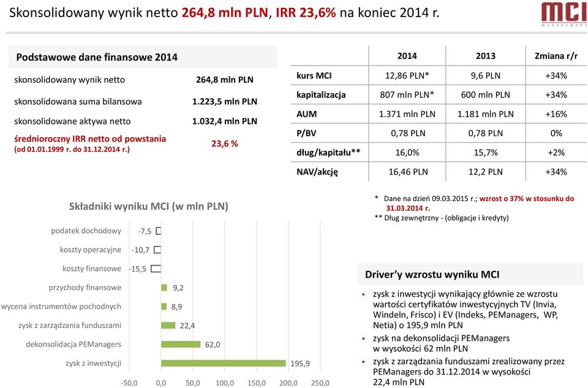Click the chart title 'Składniki wyniku MCI (w mln PLN)'

click(148, 207)
